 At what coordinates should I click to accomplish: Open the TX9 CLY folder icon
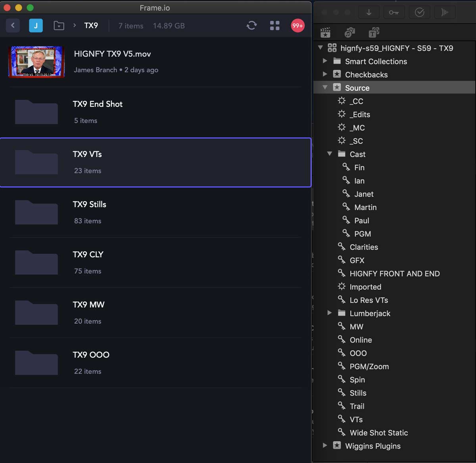(x=36, y=263)
